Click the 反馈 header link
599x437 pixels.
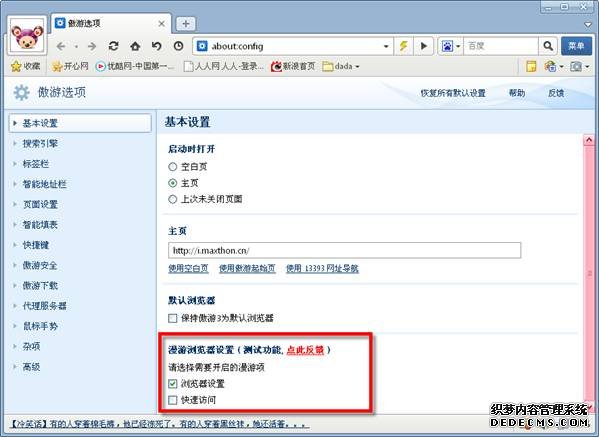(556, 93)
